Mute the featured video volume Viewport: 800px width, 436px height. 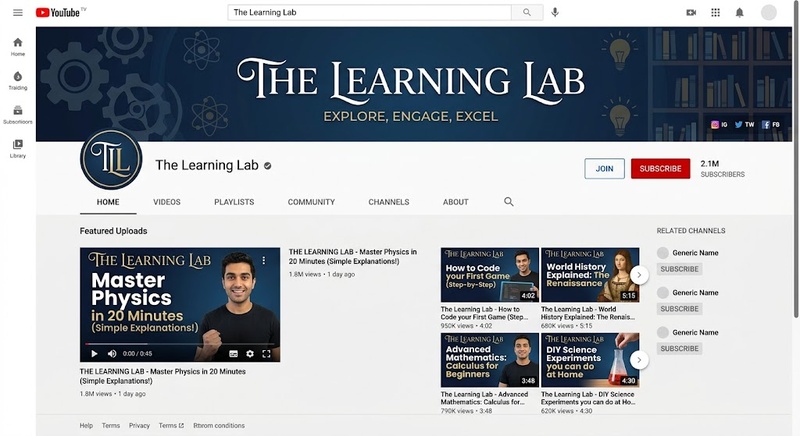coord(112,353)
